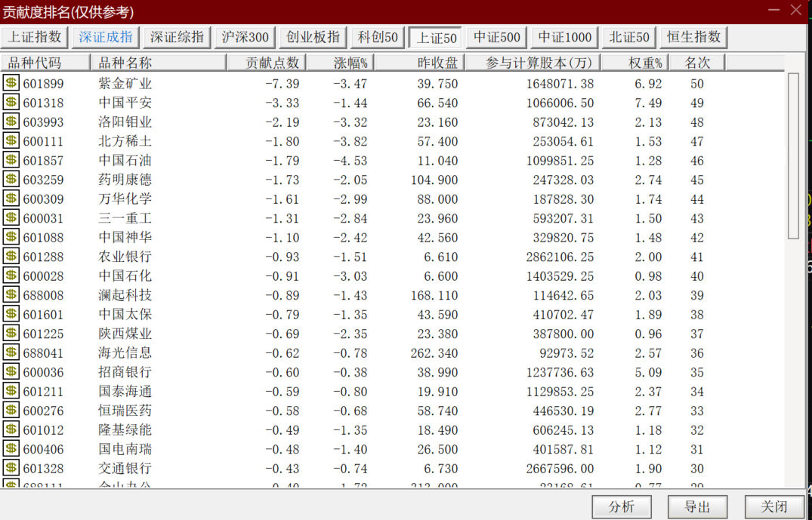Close the window using the title bar X
The width and height of the screenshot is (812, 520).
[796, 10]
